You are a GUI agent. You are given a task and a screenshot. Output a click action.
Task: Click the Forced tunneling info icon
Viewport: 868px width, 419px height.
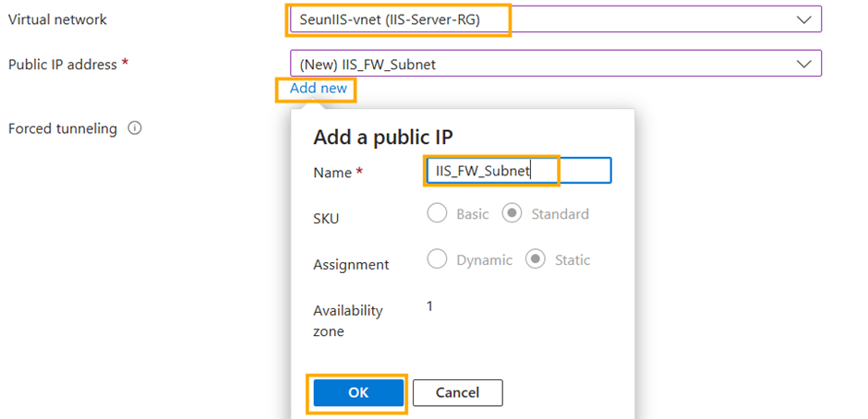click(135, 129)
